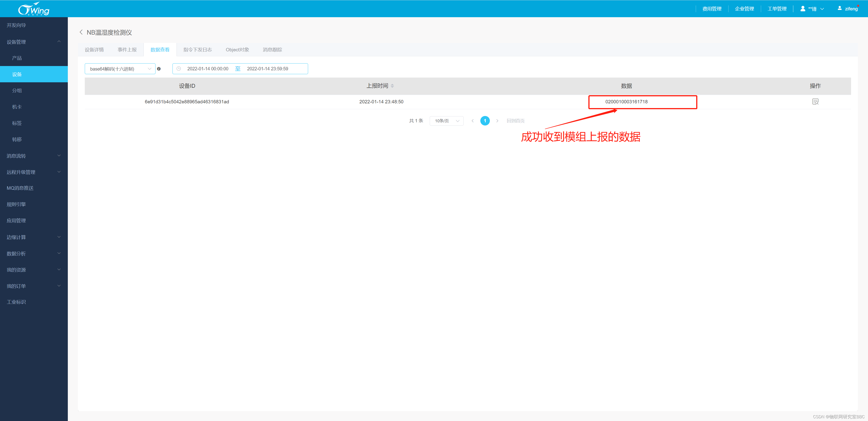Open 分组 in sidebar
The width and height of the screenshot is (868, 421).
(x=34, y=90)
